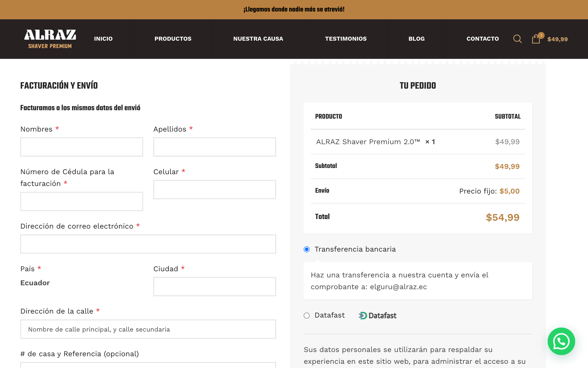Click the ALRAZ Shaver Premium logo
588x368 pixels.
[x=50, y=39]
